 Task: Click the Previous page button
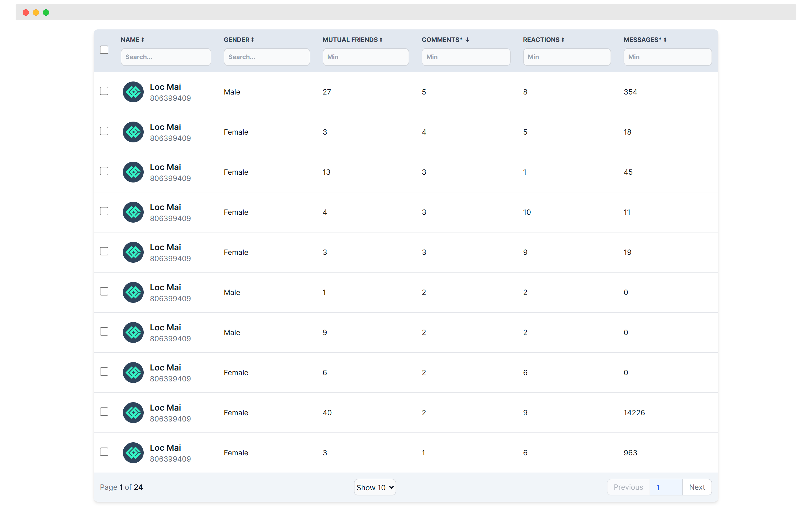click(628, 487)
